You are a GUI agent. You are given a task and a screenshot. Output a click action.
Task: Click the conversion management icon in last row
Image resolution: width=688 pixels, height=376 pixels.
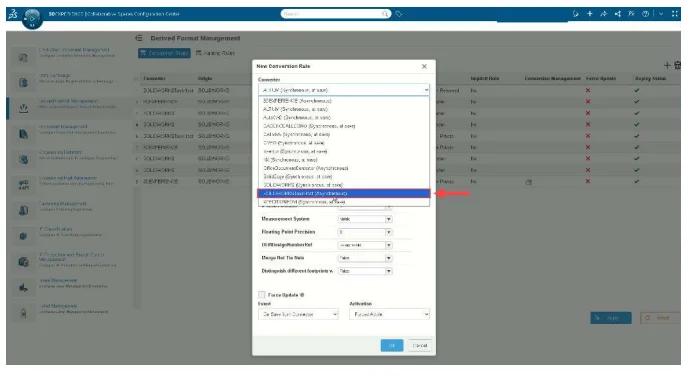point(528,182)
